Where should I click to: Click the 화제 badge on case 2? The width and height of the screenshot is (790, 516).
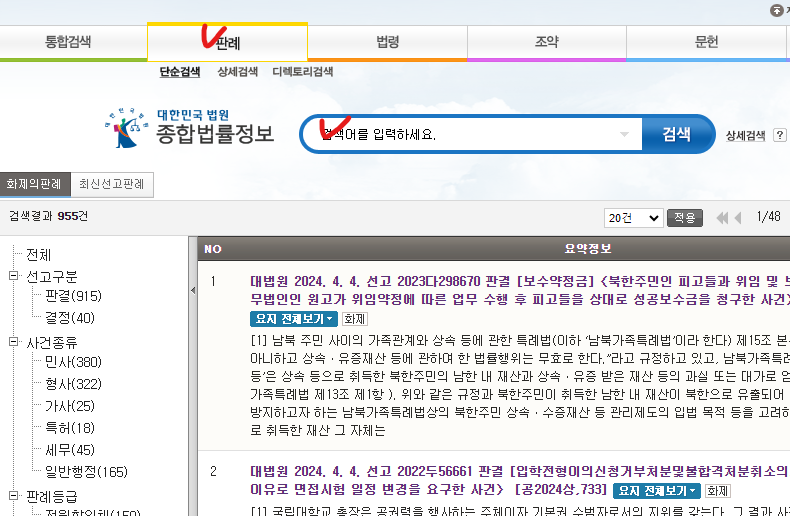[x=718, y=491]
